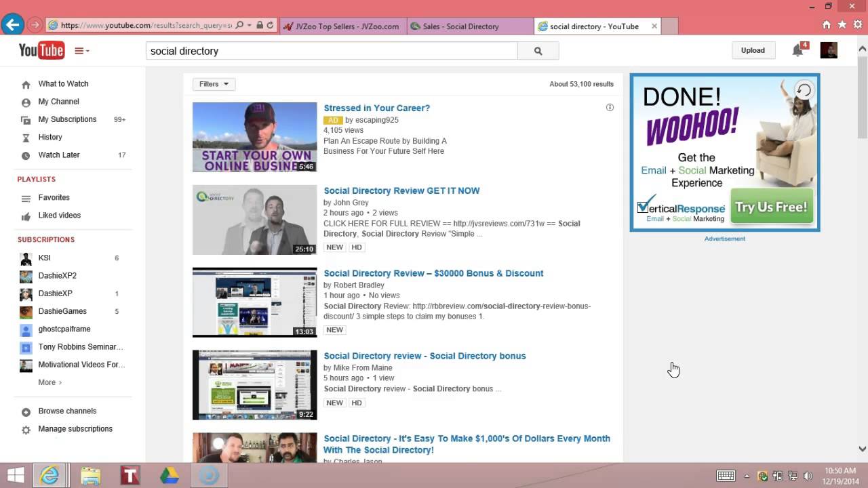This screenshot has height=488, width=868.
Task: Click the SUBSCRIPTIONS heading
Action: 46,239
